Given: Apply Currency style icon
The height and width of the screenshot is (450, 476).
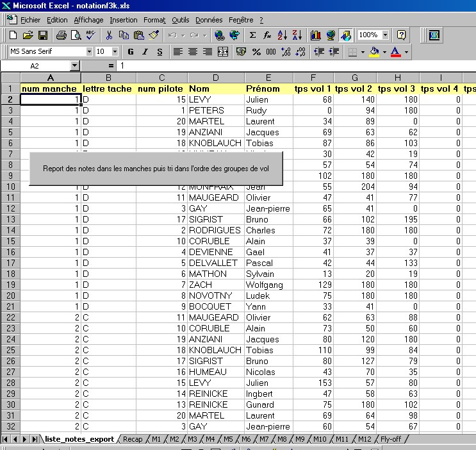Looking at the screenshot, I should [x=242, y=52].
